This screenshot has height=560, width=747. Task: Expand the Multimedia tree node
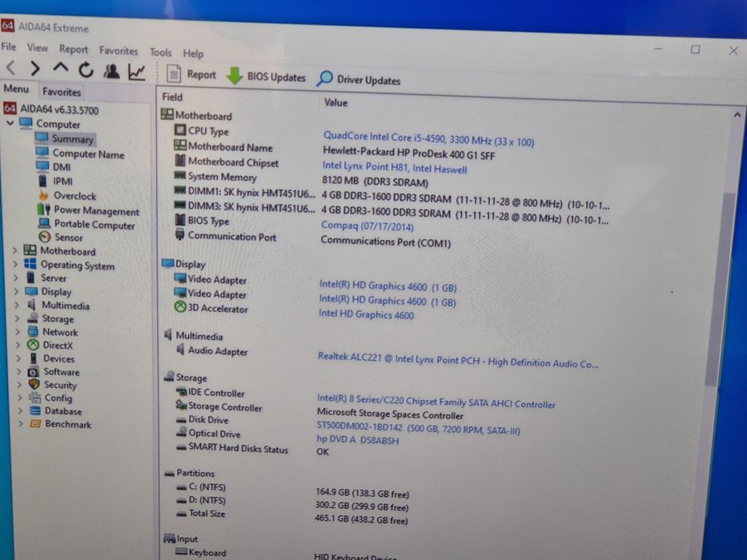[x=17, y=304]
